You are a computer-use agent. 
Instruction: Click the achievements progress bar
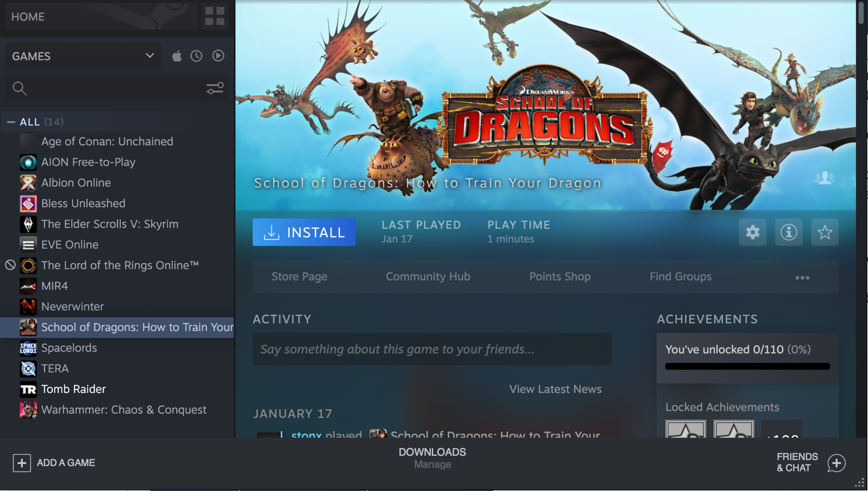point(748,366)
